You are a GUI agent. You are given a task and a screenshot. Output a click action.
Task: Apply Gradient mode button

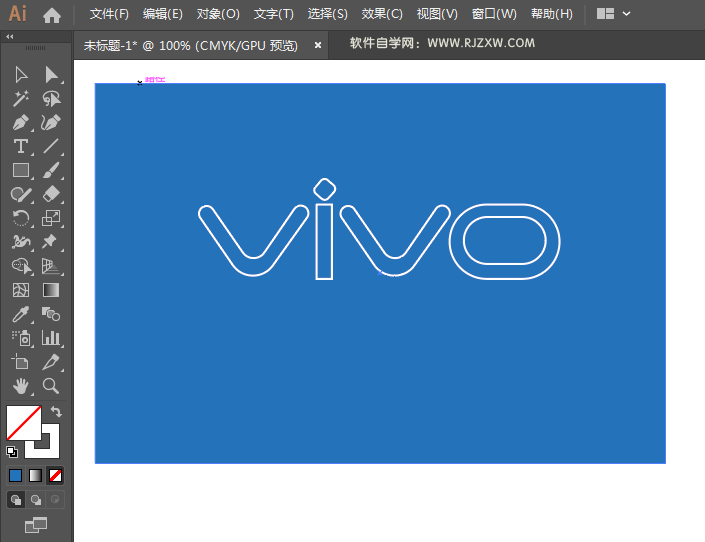(35, 475)
